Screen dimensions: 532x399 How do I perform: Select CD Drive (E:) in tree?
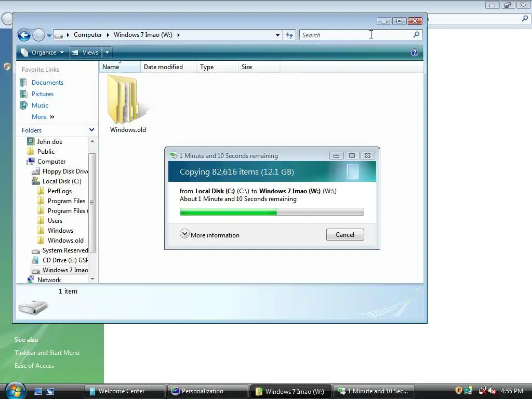[x=65, y=260]
